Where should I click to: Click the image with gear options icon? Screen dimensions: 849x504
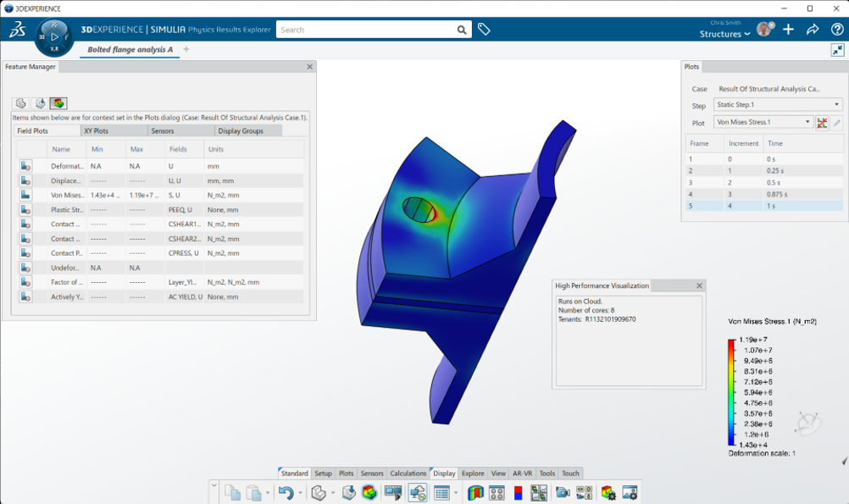point(630,493)
